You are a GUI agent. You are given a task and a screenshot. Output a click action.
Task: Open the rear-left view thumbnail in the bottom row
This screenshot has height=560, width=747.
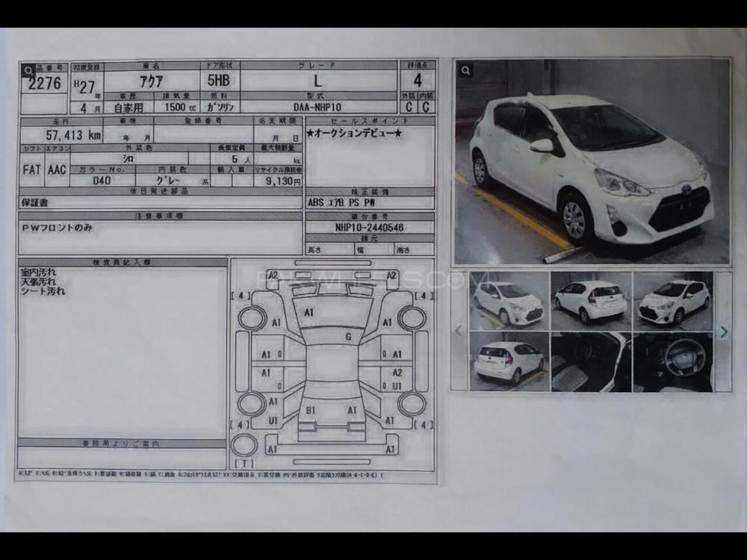coord(509,361)
